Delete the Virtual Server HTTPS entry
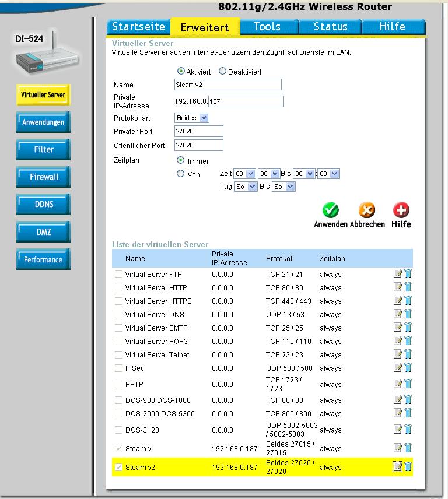 click(x=408, y=300)
